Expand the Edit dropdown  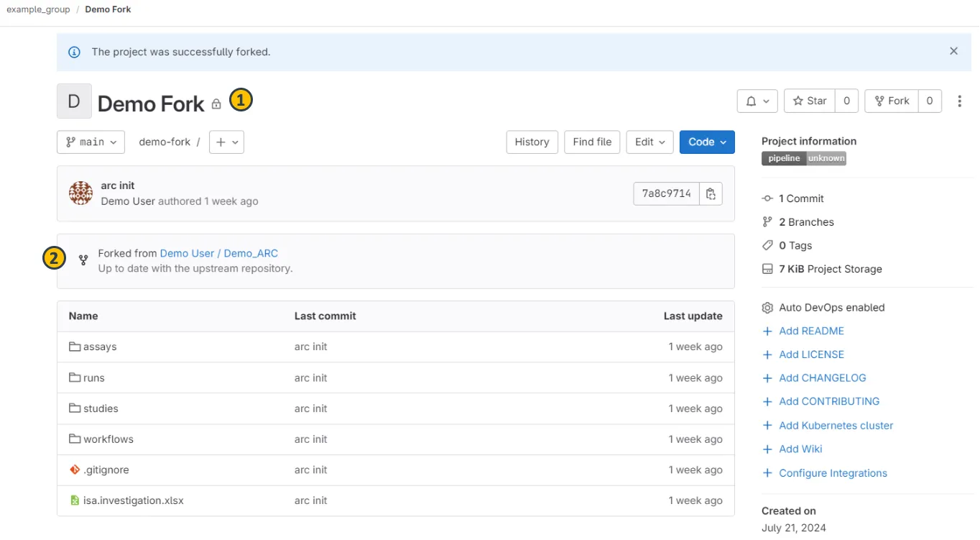[x=650, y=142]
